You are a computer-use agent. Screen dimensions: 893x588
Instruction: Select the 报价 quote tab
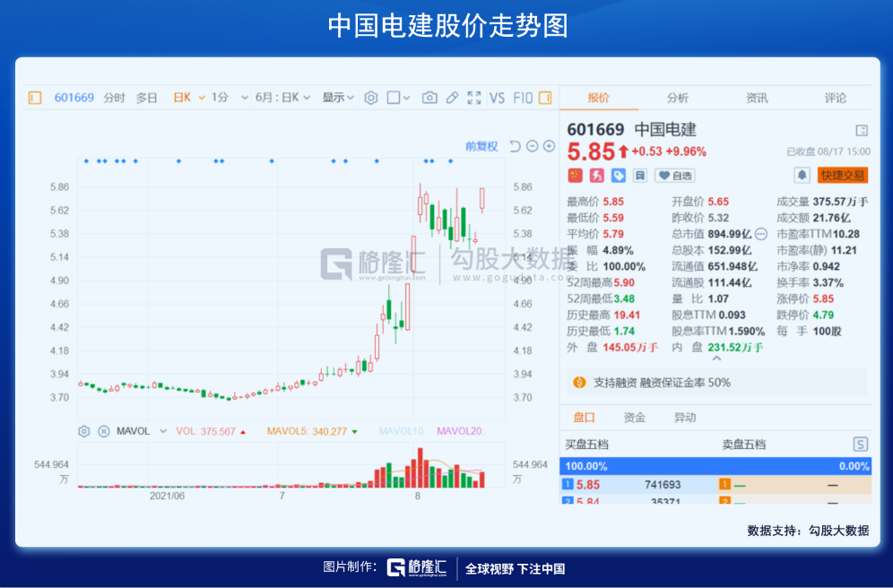pos(599,98)
